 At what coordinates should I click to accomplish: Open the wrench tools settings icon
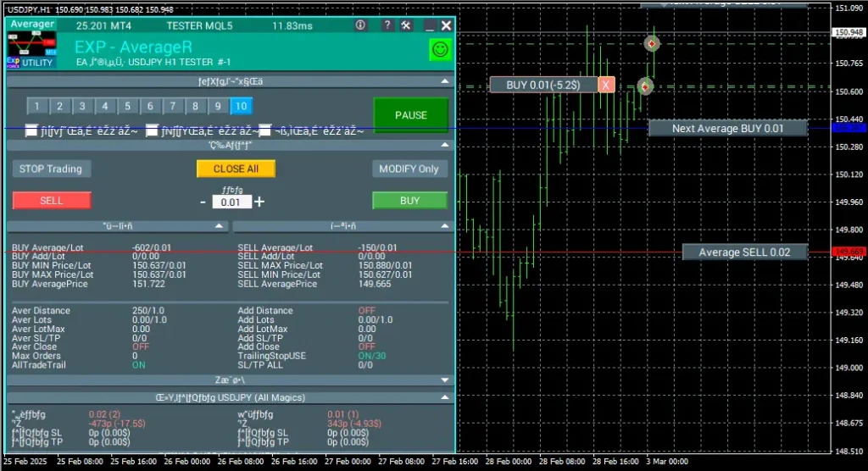tap(406, 25)
